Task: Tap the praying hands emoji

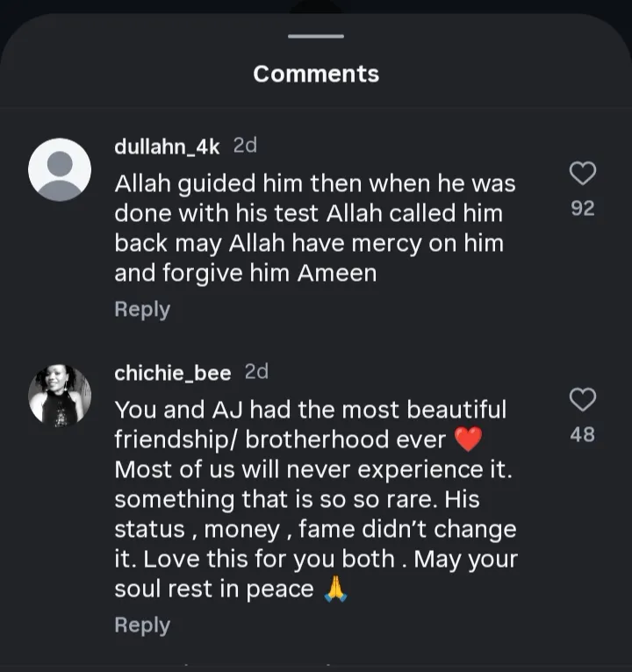Action: coord(335,589)
